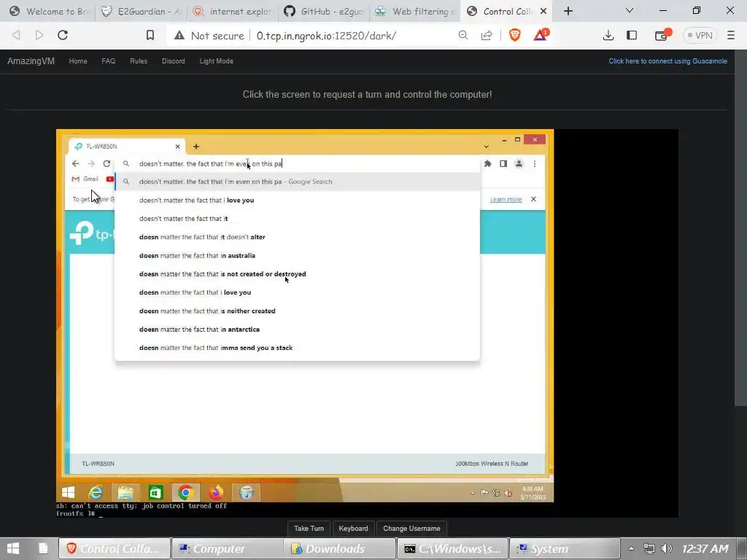747x560 pixels.
Task: Click the Change Username button
Action: click(x=411, y=528)
